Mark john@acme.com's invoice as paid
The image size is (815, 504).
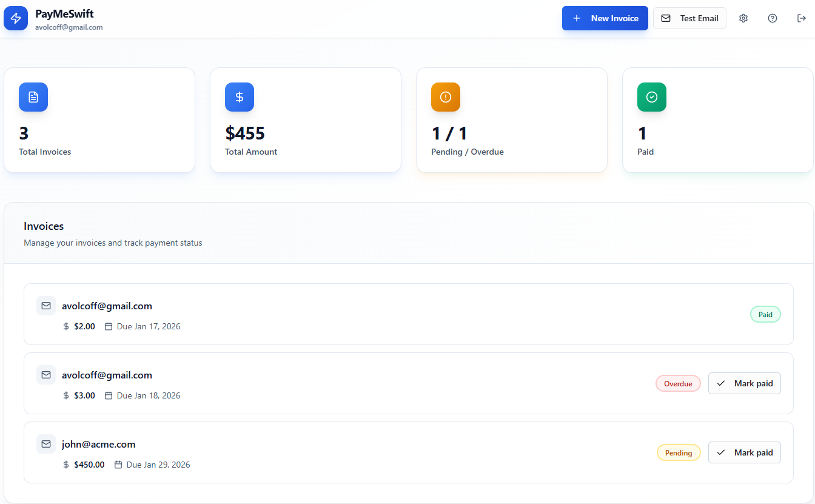pos(745,452)
